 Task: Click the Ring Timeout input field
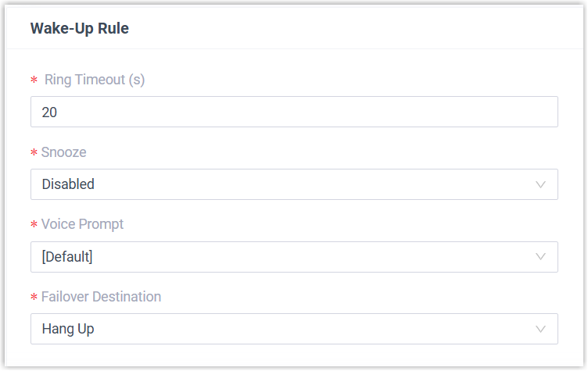tap(294, 112)
